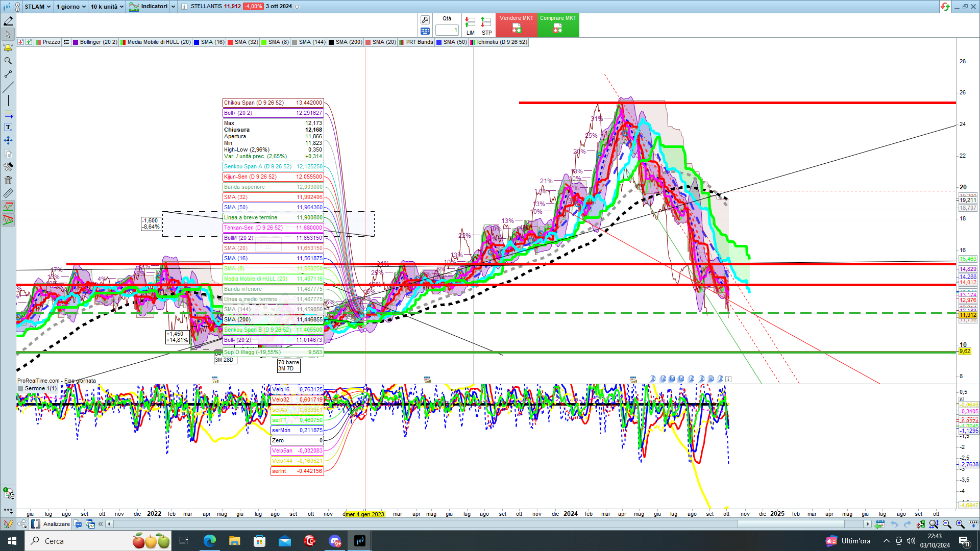
Task: Toggle SMA (144) indicator legend
Action: (309, 42)
